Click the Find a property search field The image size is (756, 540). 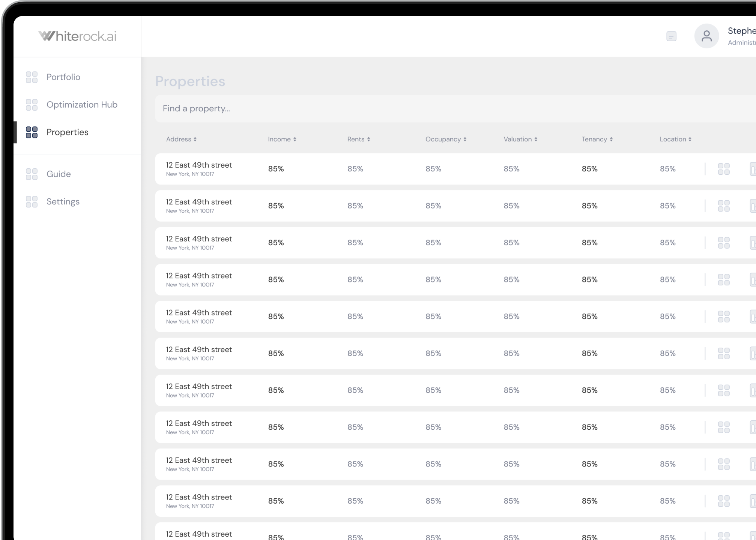pos(455,109)
